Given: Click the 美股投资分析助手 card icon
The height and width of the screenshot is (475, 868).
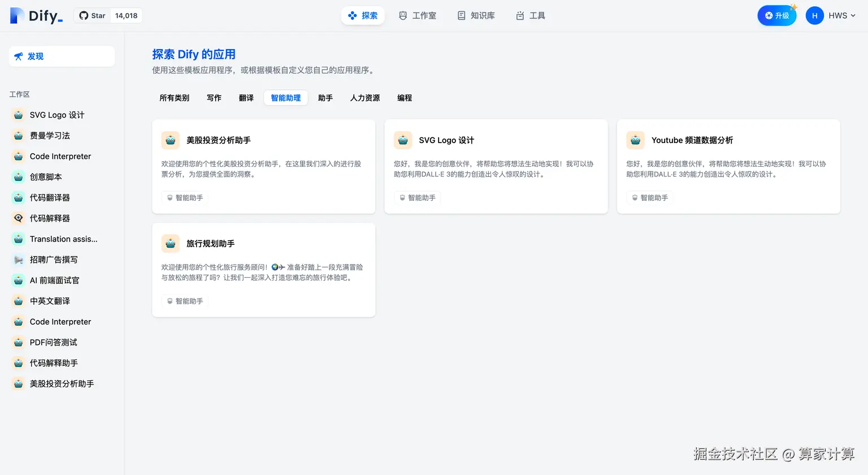Looking at the screenshot, I should coord(171,140).
